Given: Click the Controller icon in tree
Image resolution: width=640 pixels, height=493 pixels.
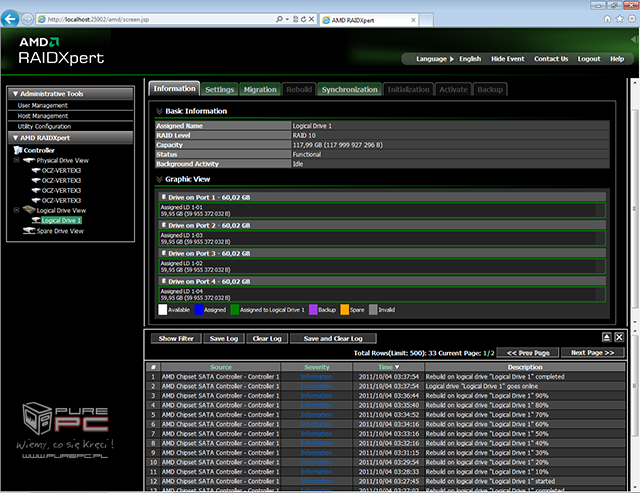Looking at the screenshot, I should click(x=18, y=150).
